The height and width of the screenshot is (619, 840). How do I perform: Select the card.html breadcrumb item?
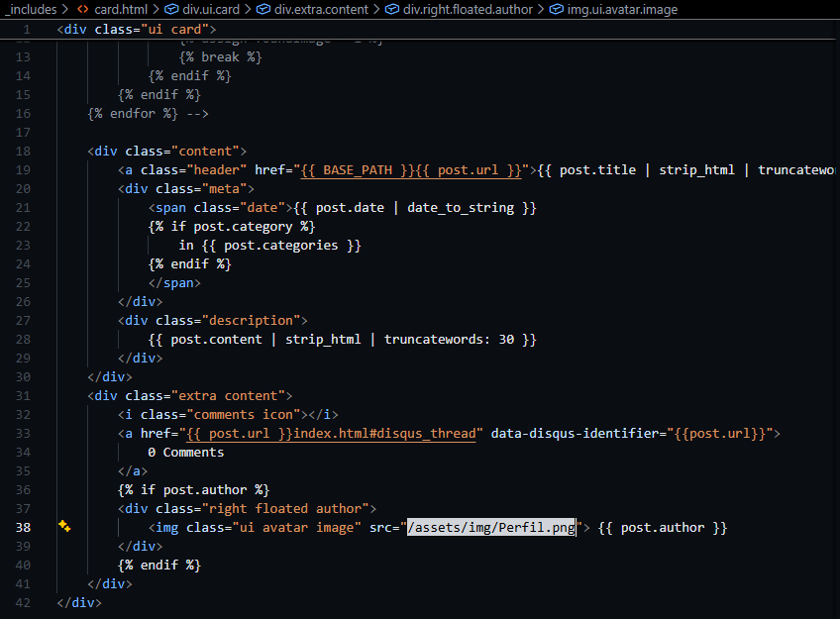tap(121, 9)
